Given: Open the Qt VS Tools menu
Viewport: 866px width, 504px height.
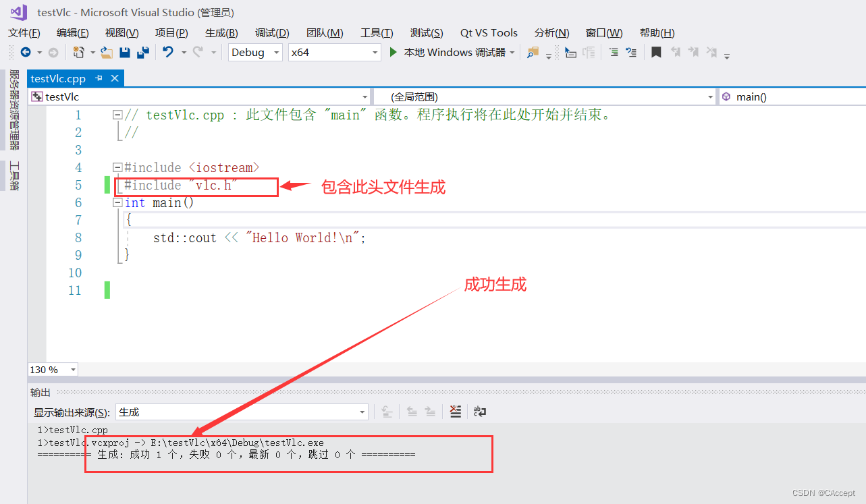Looking at the screenshot, I should (x=489, y=32).
